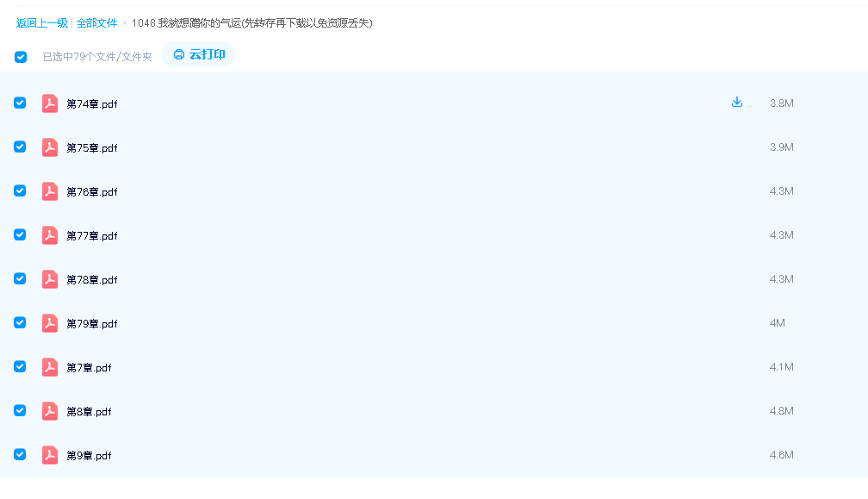Click the PDF icon of 第7章.pdf
Viewport: 868px width, 499px height.
coord(50,367)
